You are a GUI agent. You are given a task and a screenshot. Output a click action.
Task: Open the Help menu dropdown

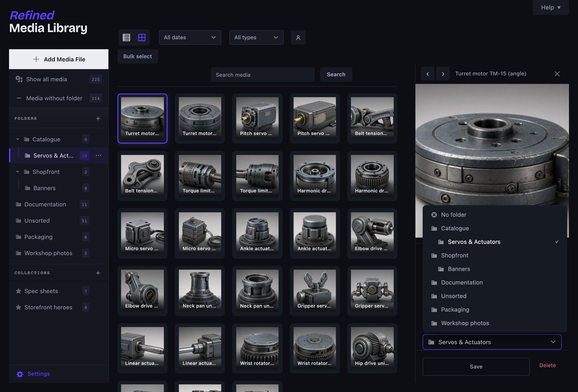550,7
